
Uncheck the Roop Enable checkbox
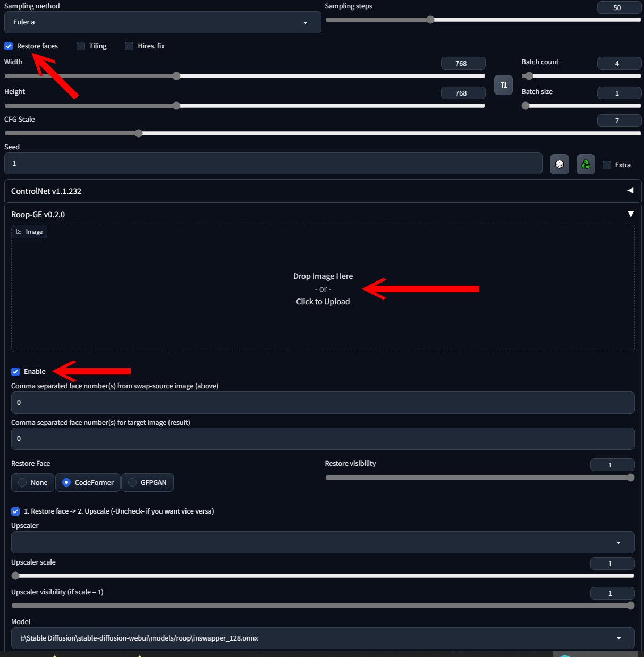[15, 372]
